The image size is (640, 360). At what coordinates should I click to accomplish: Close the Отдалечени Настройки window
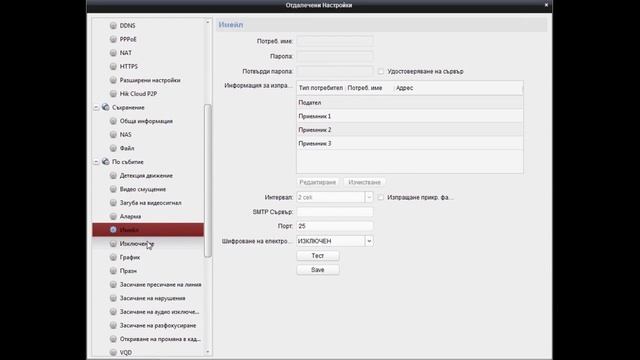pos(546,5)
